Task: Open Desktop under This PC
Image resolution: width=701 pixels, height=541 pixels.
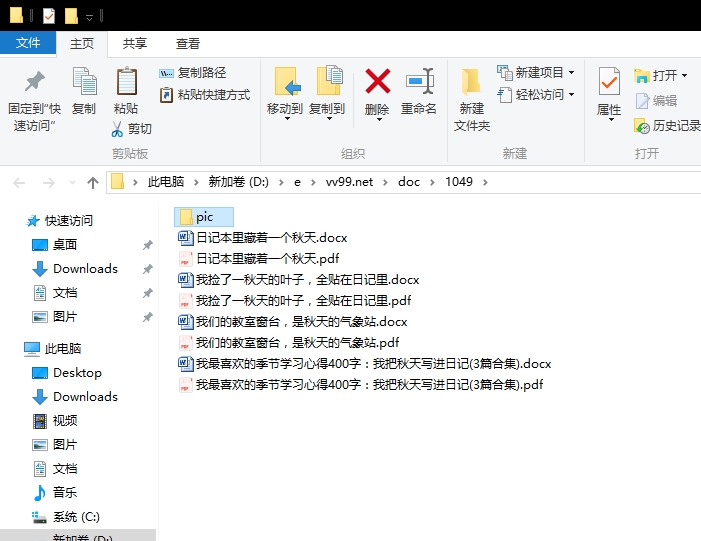Action: click(67, 373)
